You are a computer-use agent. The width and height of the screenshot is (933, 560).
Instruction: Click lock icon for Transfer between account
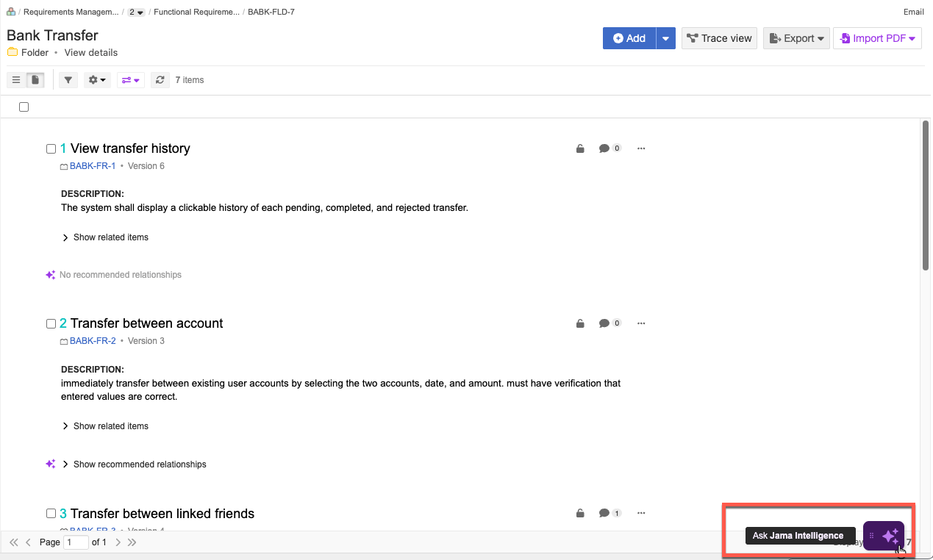(580, 323)
